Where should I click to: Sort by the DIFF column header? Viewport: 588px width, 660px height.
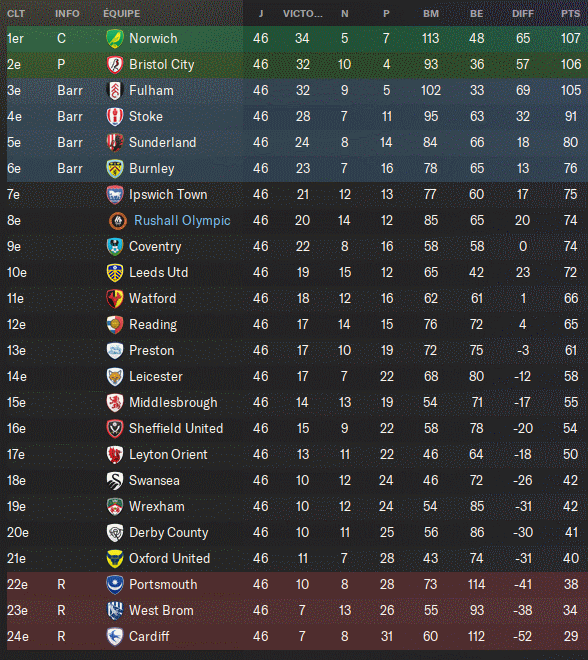point(523,13)
